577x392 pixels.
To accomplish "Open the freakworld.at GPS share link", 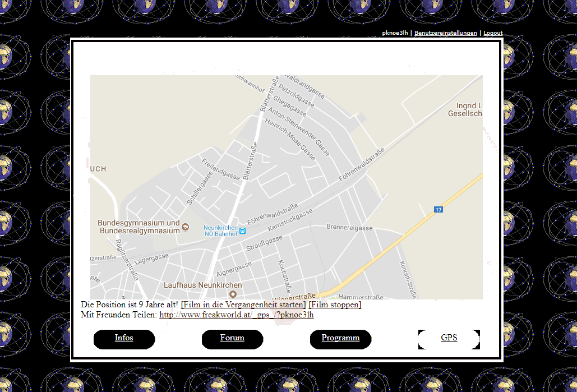I will (x=236, y=315).
